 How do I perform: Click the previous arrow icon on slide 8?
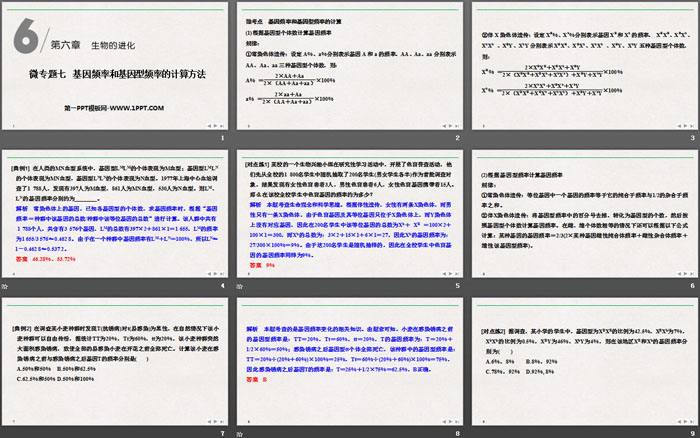(444, 421)
